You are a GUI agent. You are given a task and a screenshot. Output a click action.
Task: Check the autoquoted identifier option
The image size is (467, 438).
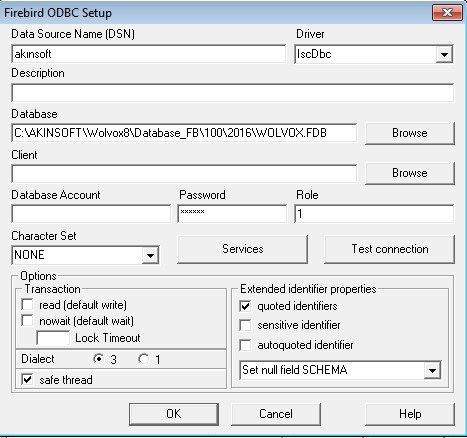tap(245, 345)
